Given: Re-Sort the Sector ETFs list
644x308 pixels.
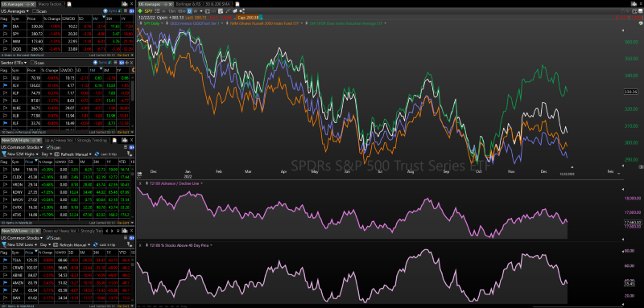Looking at the screenshot, I should (x=123, y=133).
